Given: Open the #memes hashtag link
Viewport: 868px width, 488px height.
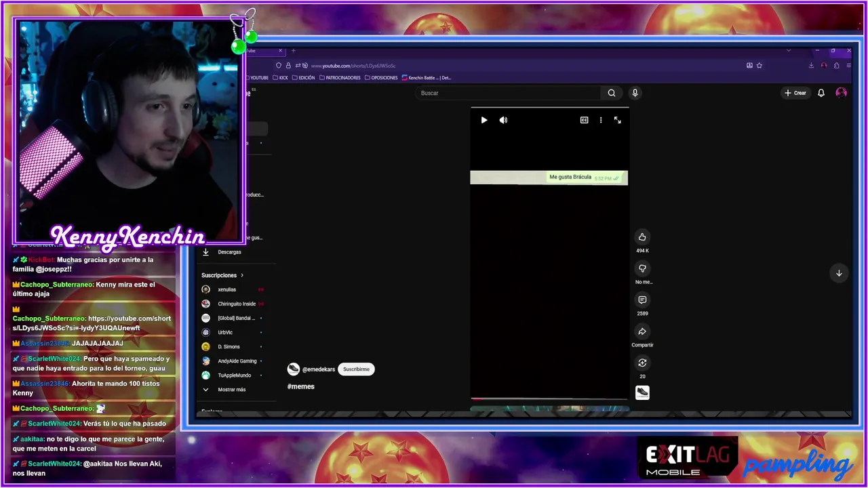Looking at the screenshot, I should (301, 386).
